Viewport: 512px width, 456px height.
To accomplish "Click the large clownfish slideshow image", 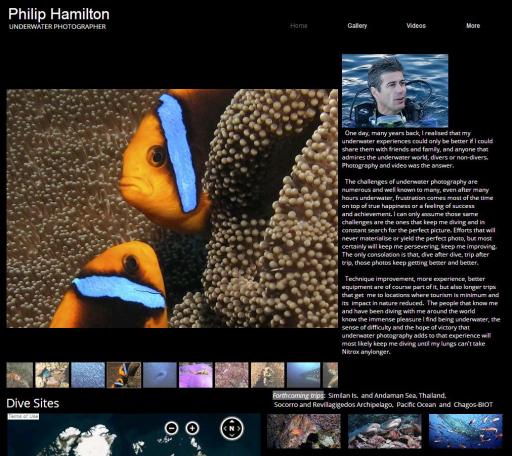I will (172, 208).
